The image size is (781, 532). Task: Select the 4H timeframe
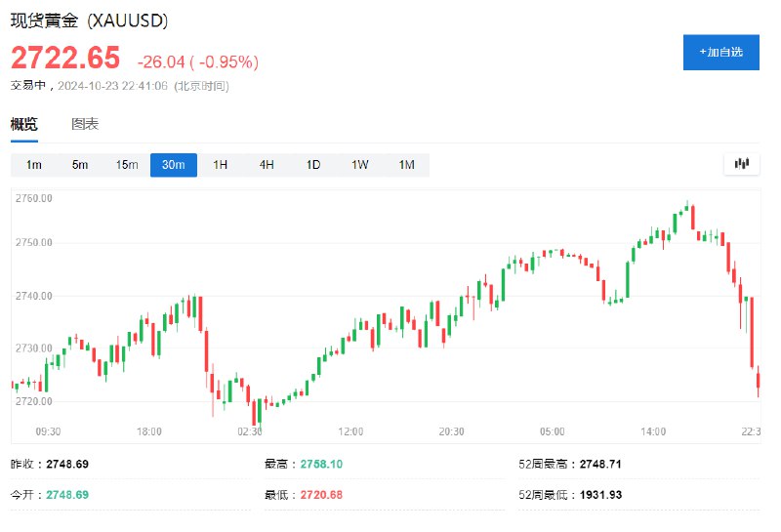click(267, 165)
